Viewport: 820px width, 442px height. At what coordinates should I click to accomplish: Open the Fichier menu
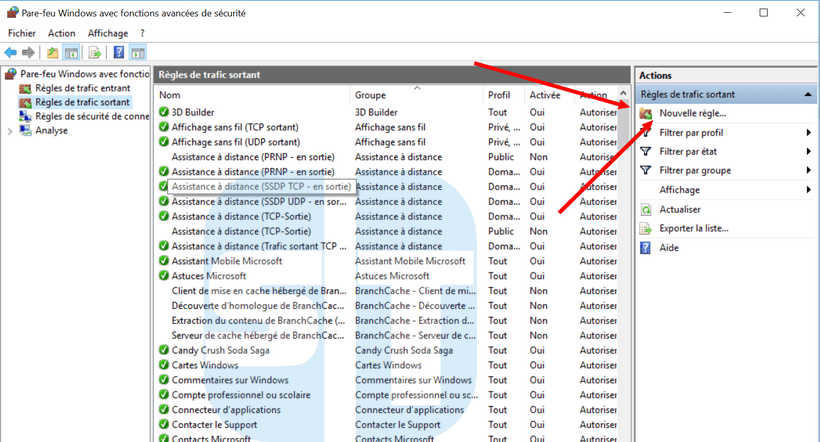click(x=22, y=33)
